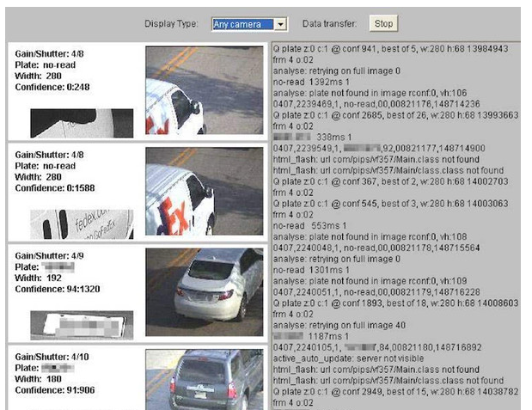The image size is (532, 410).
Task: Open silver sedan vehicle thumbnail
Action: (x=205, y=292)
